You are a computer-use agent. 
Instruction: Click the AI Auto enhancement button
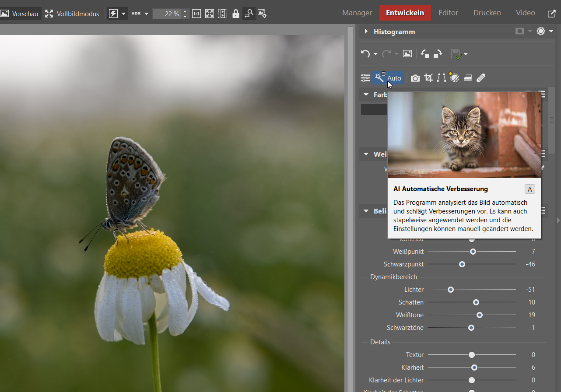click(x=388, y=78)
